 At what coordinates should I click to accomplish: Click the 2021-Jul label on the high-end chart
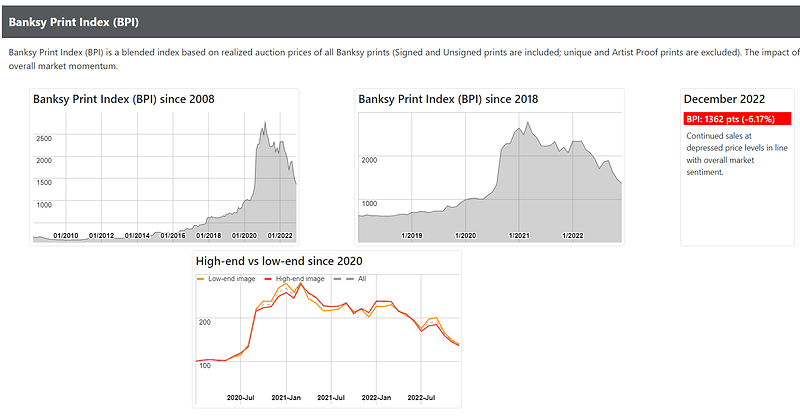(331, 398)
